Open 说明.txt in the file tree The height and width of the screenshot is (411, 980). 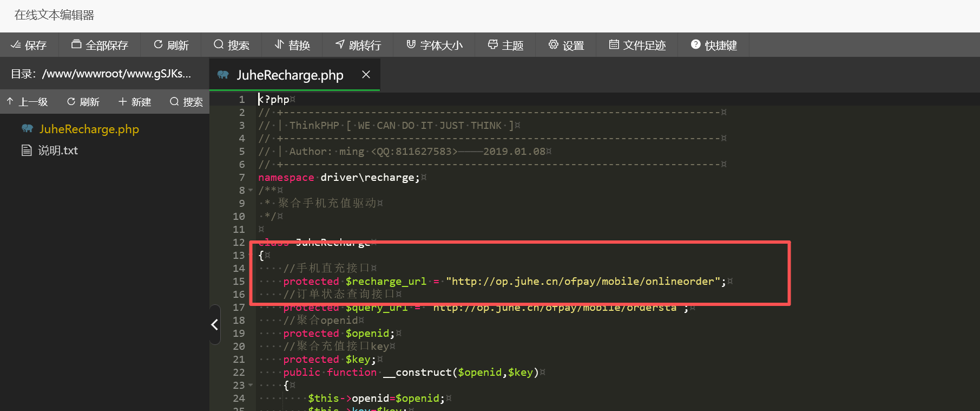(x=57, y=151)
